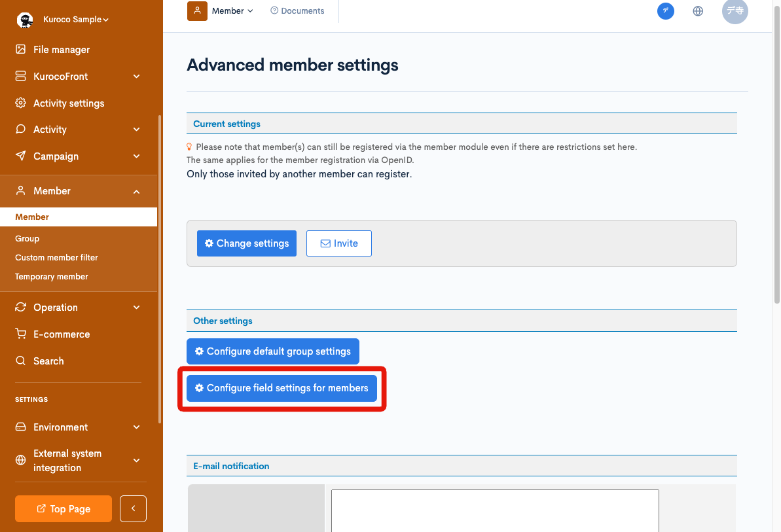
Task: Open the Documents page
Action: click(x=297, y=10)
